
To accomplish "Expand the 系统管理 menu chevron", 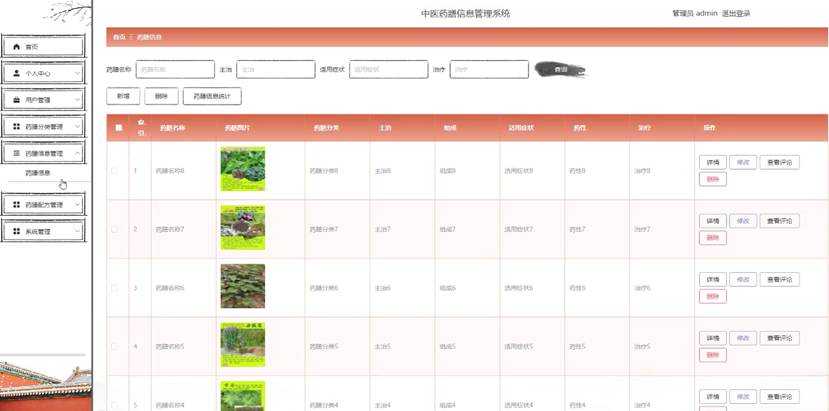I will pyautogui.click(x=77, y=231).
